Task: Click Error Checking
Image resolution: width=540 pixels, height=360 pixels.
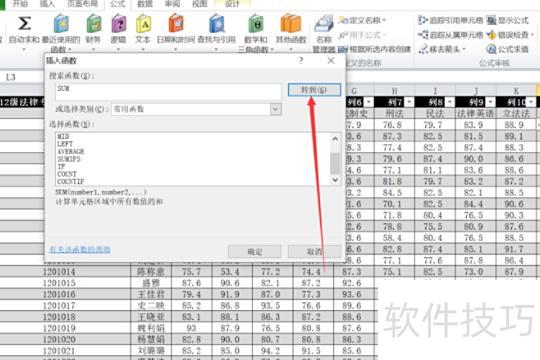Action: [x=510, y=35]
